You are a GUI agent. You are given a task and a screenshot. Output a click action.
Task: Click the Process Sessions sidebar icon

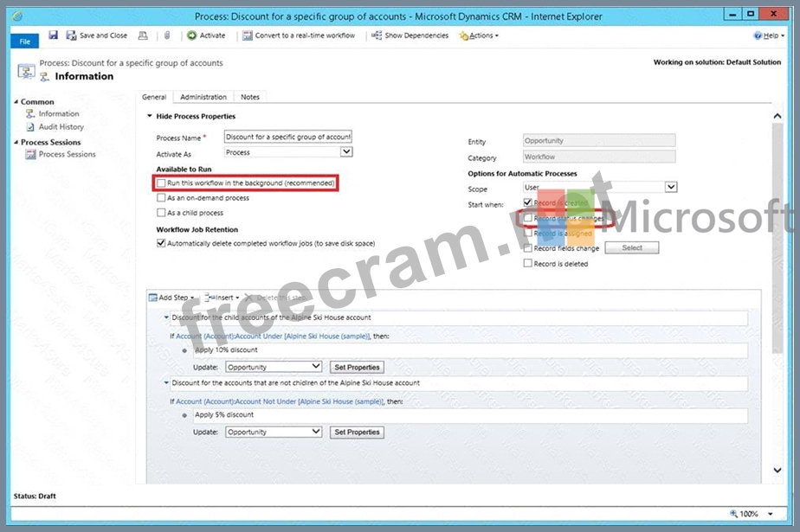[x=30, y=154]
